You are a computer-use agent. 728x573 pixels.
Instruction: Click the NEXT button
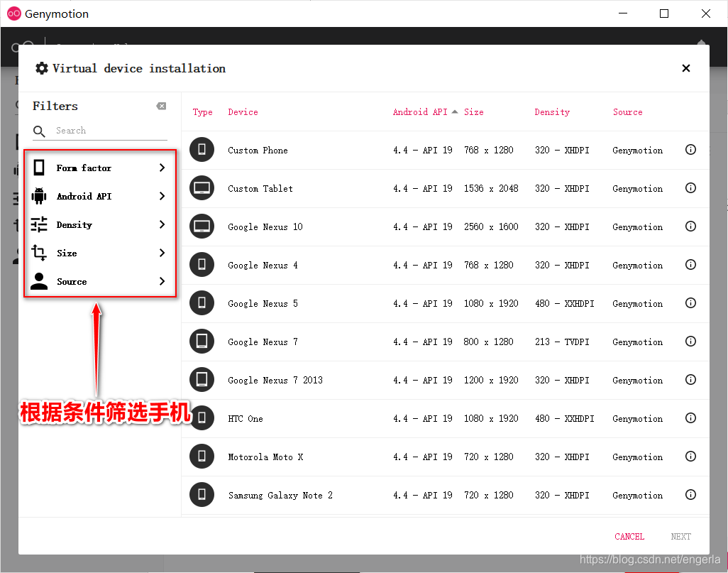(680, 536)
